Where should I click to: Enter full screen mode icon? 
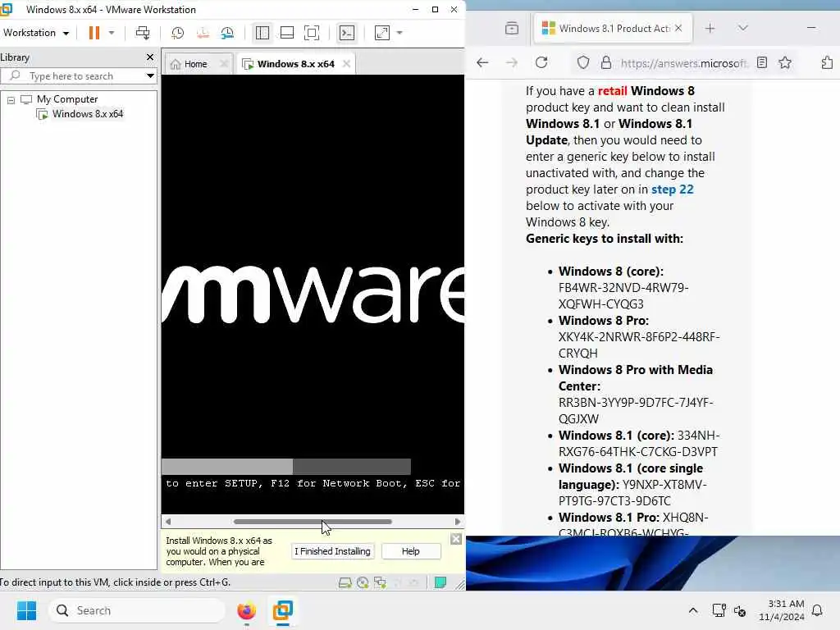[312, 33]
